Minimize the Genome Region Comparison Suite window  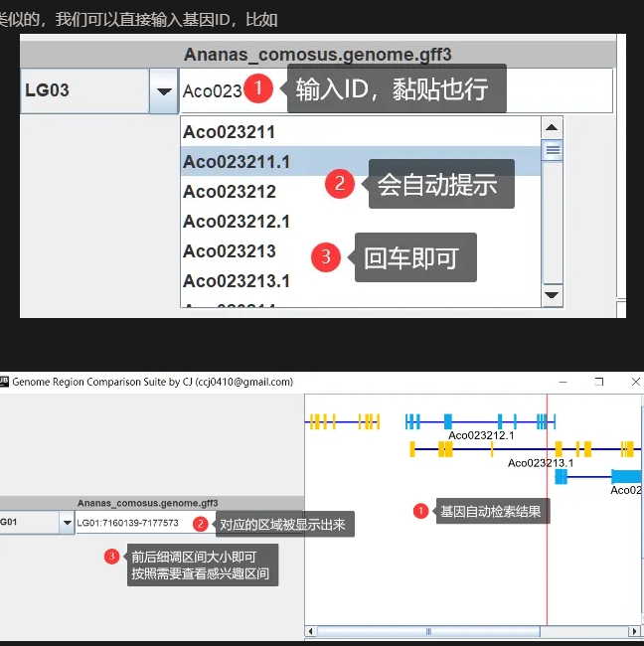(x=563, y=382)
